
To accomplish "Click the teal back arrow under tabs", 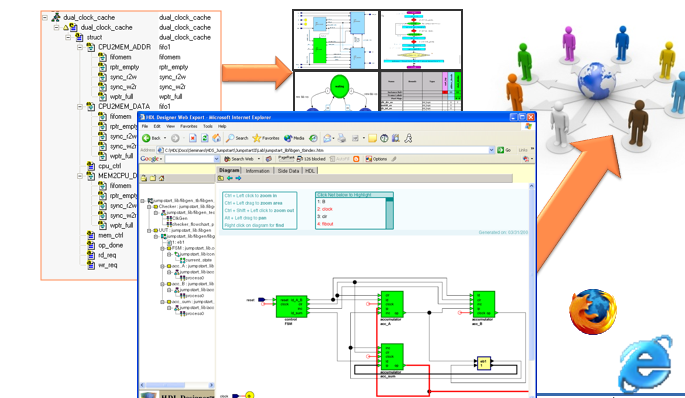I will 230,178.
